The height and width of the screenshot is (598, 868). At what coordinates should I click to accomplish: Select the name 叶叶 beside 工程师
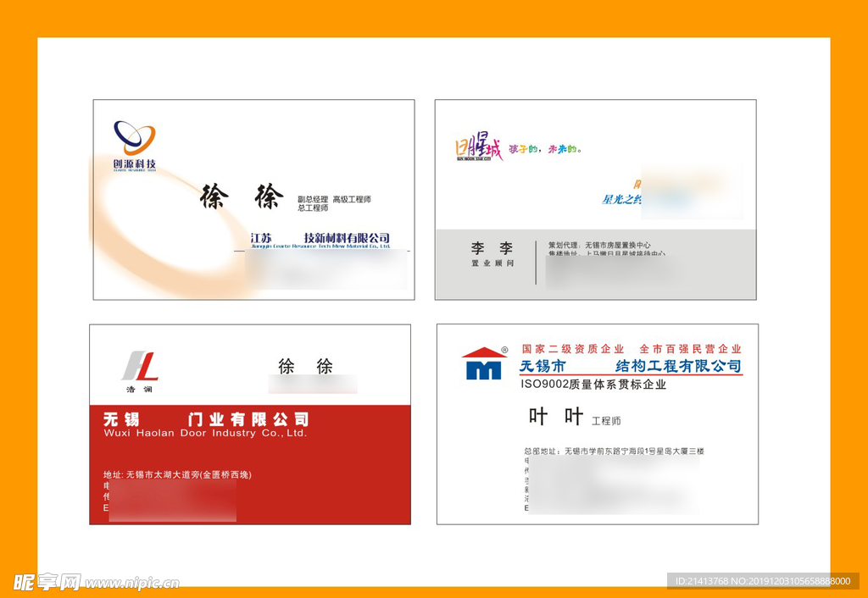(x=556, y=416)
